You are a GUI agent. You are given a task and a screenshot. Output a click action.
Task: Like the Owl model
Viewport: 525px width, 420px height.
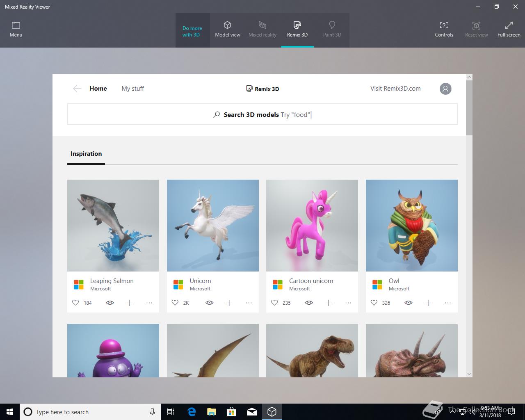click(x=374, y=303)
